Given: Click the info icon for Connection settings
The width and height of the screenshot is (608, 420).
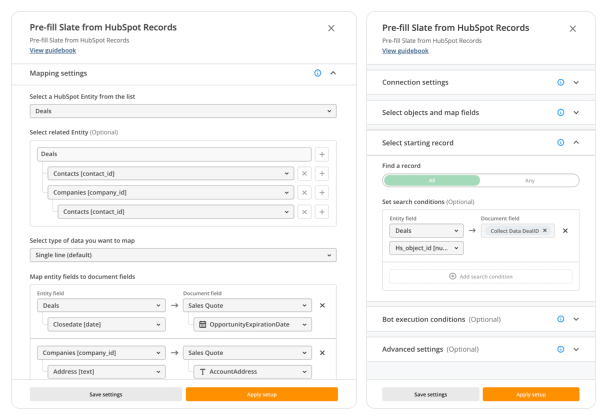Looking at the screenshot, I should 561,82.
